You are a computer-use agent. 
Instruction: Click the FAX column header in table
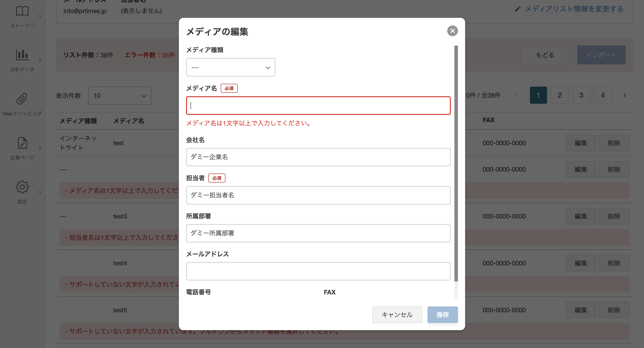tap(489, 120)
